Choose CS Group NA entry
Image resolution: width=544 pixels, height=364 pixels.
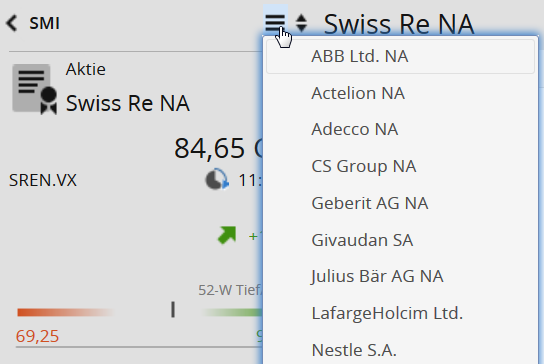pyautogui.click(x=400, y=166)
